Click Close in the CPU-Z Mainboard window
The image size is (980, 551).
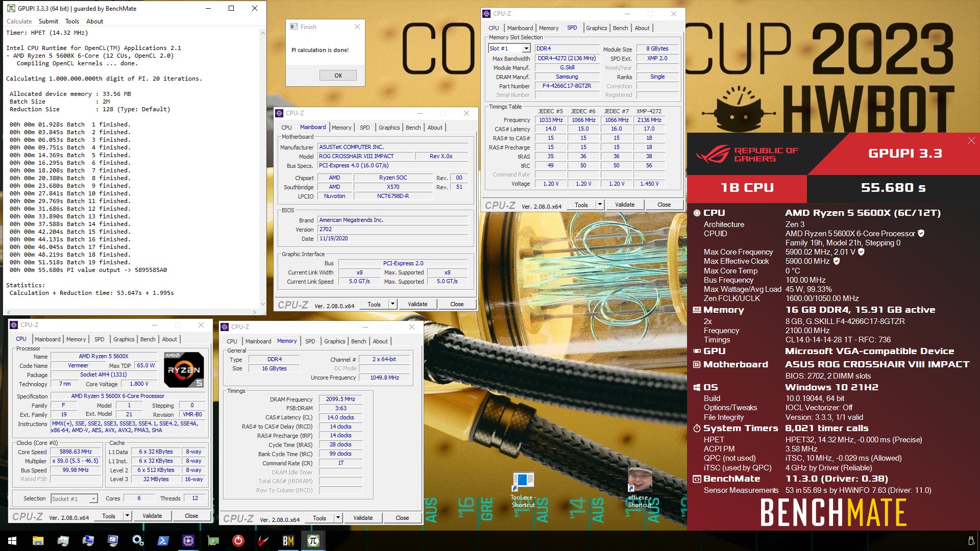coord(457,304)
